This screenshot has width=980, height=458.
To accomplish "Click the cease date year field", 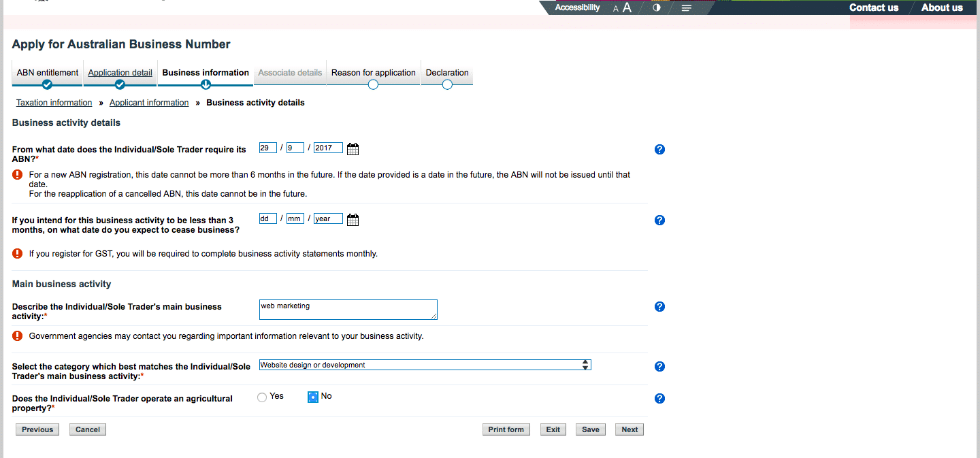I will tap(328, 218).
